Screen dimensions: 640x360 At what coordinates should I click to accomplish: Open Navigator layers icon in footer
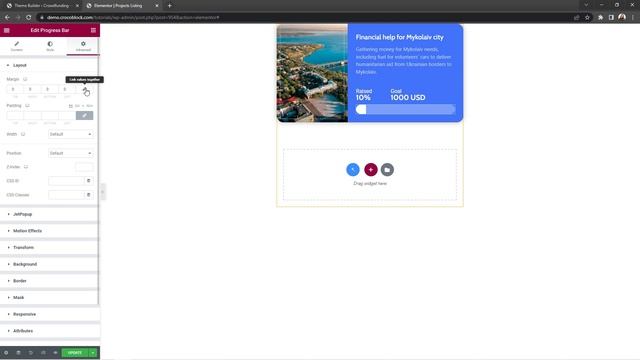18,353
